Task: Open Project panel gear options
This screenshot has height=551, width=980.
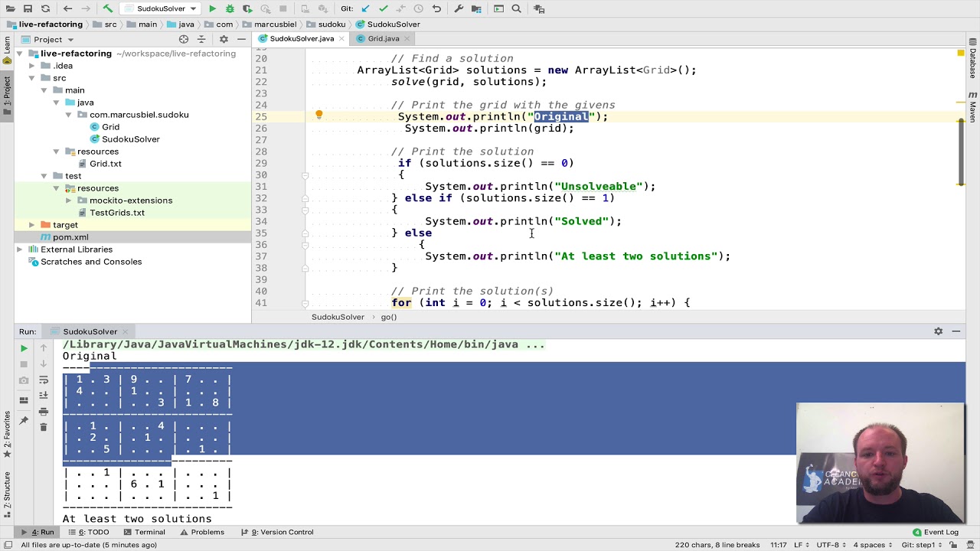Action: 224,39
